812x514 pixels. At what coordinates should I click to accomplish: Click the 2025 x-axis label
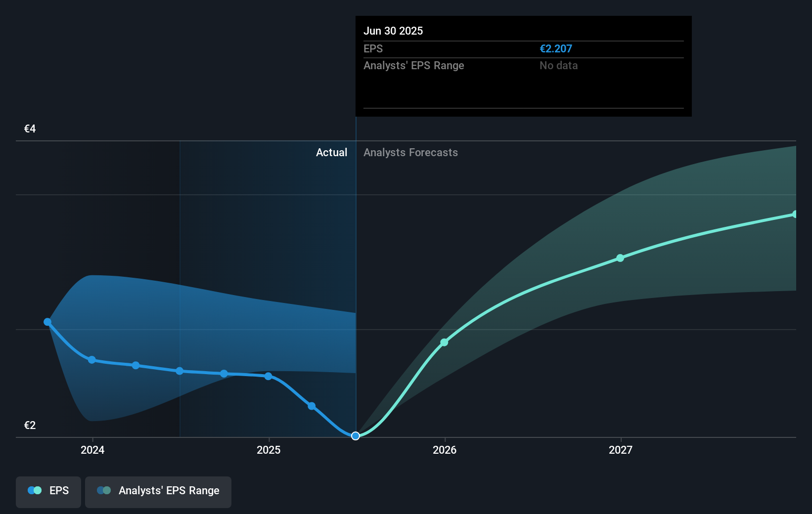pos(269,450)
